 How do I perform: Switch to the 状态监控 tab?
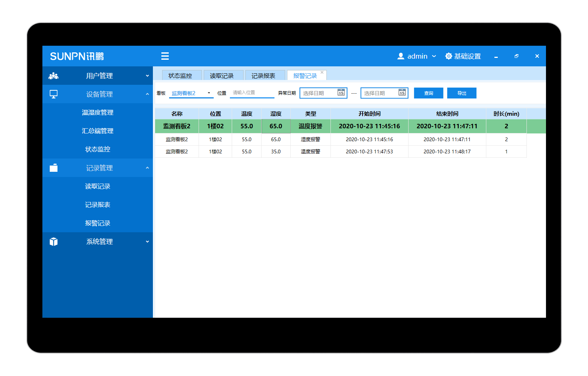(x=180, y=76)
